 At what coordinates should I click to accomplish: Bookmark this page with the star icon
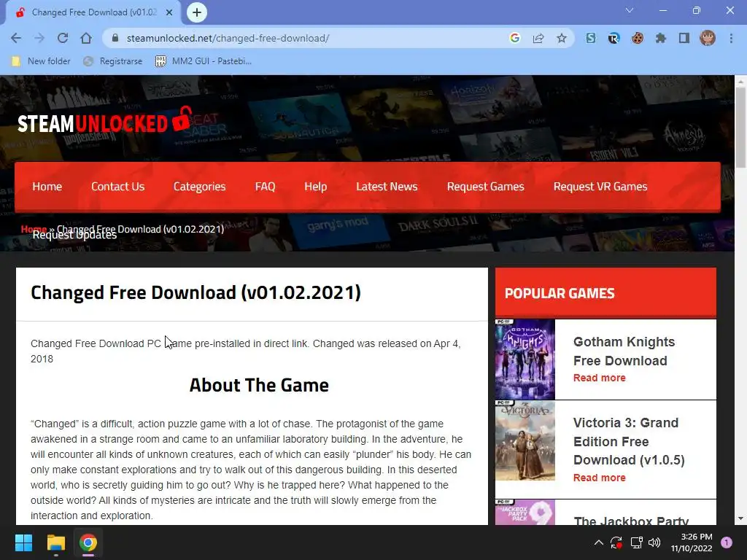(562, 38)
